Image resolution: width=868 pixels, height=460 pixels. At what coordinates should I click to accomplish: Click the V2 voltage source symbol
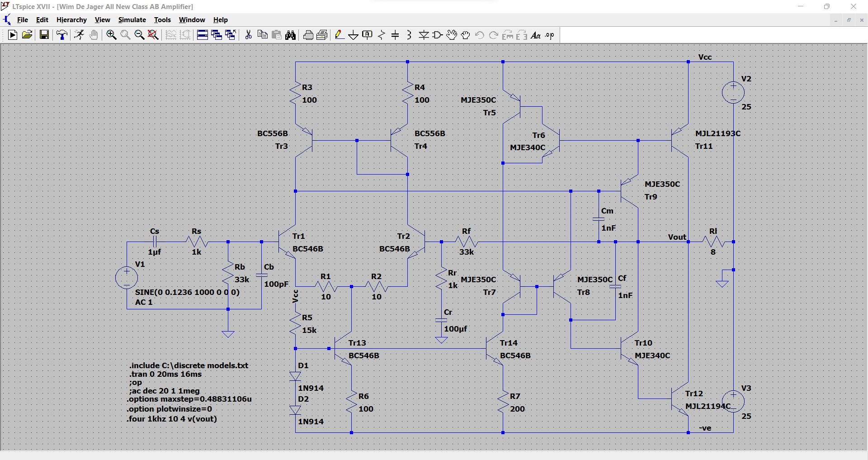click(x=733, y=92)
